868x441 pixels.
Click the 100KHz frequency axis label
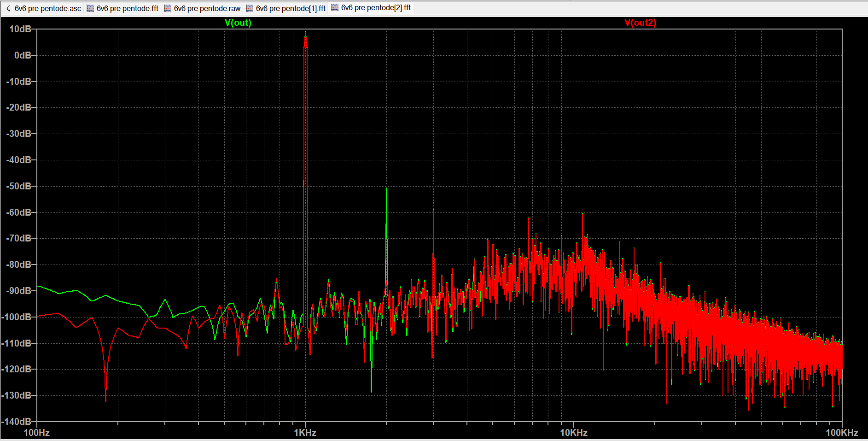[x=842, y=433]
